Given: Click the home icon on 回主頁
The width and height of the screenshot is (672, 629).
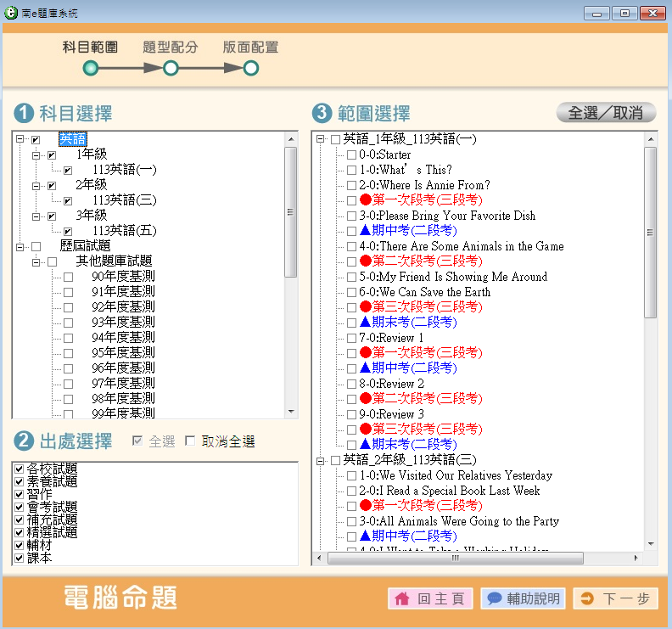Looking at the screenshot, I should point(402,598).
